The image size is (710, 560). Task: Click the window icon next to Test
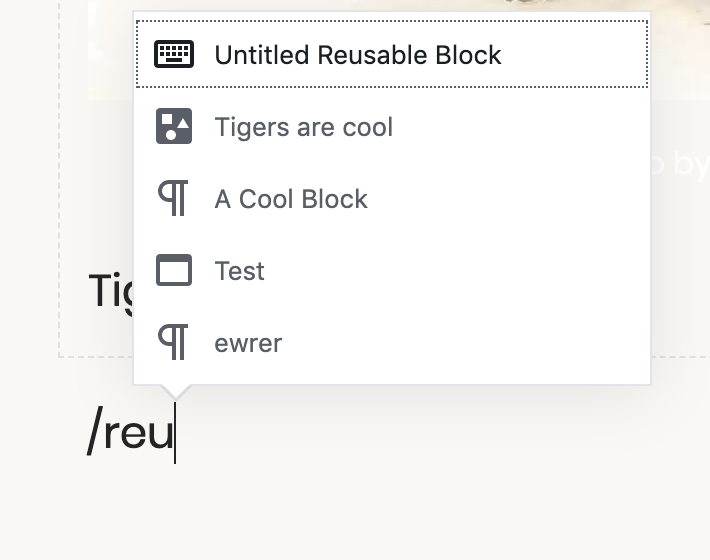(x=174, y=271)
